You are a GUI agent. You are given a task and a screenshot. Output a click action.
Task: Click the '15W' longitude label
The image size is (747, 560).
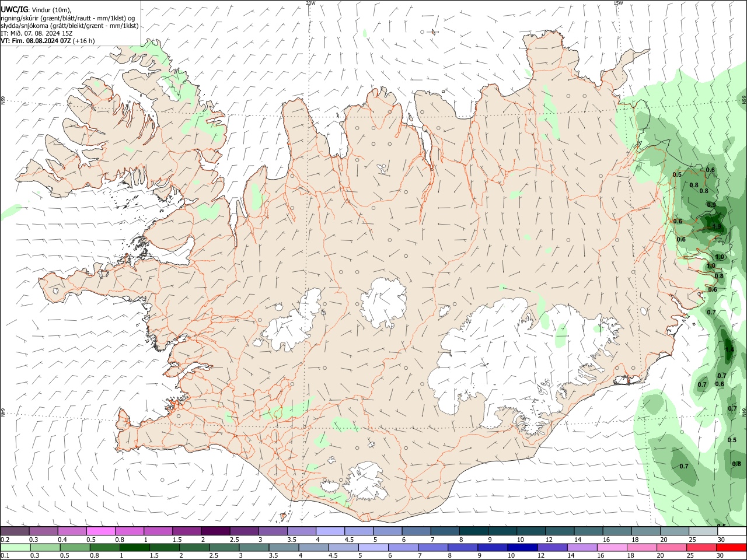point(618,3)
